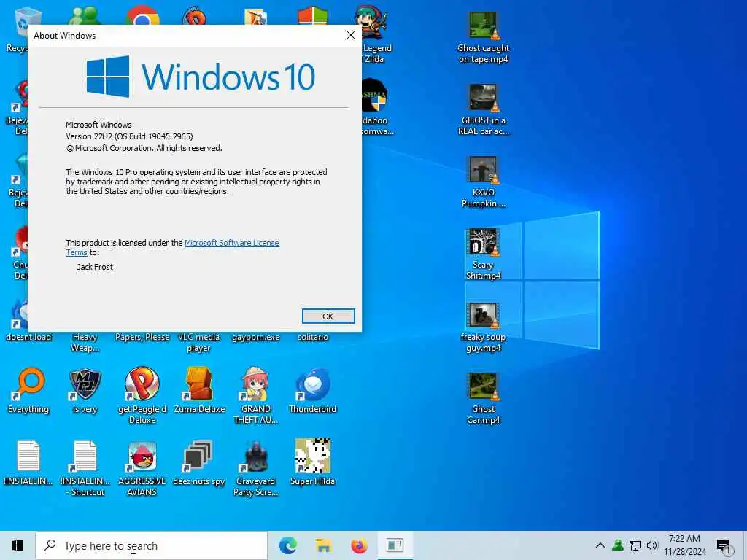Open network status tray icon

pyautogui.click(x=635, y=545)
